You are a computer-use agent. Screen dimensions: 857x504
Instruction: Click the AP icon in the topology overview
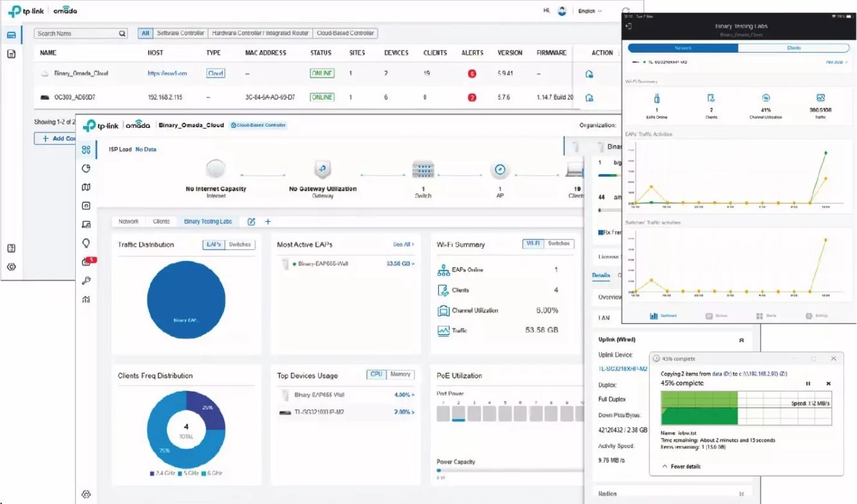pos(500,170)
